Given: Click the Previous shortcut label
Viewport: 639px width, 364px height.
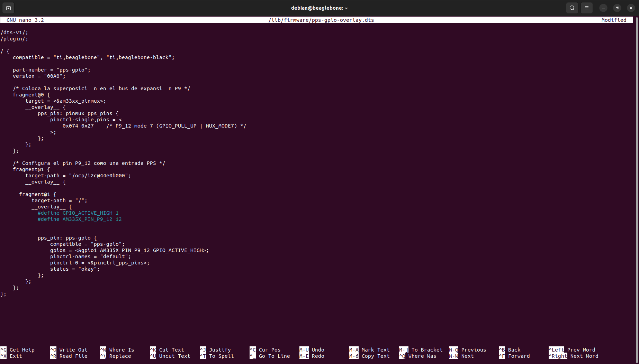Looking at the screenshot, I should pyautogui.click(x=474, y=350).
